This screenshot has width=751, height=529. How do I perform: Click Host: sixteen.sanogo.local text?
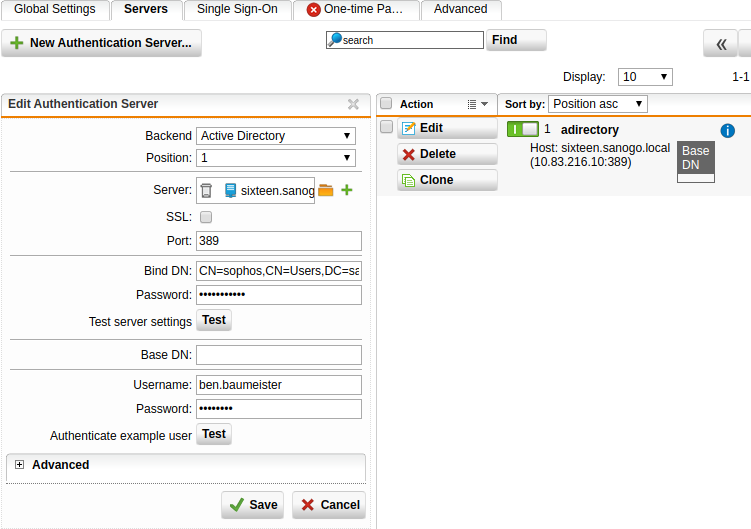pos(600,148)
